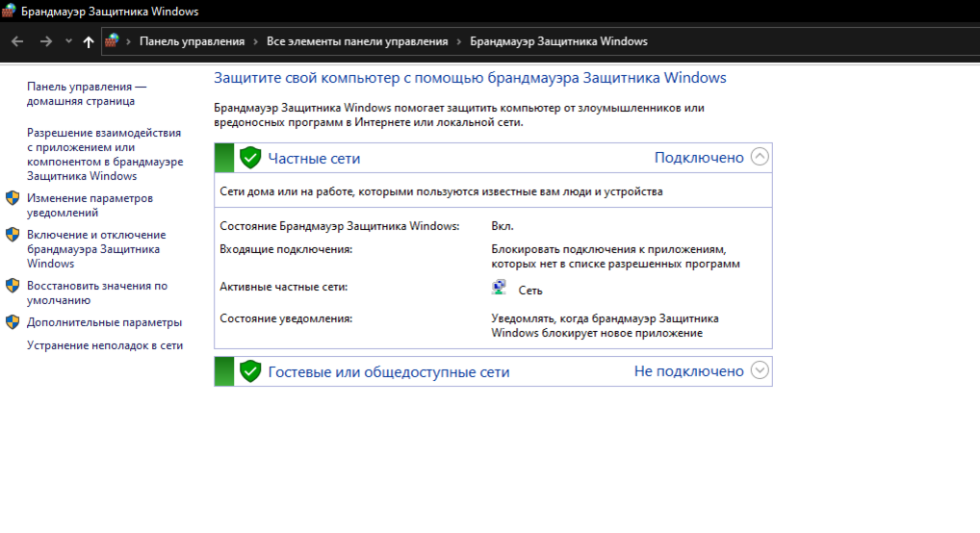Click the 'Частные сети' header title
The width and height of the screenshot is (980, 533).
[x=314, y=158]
